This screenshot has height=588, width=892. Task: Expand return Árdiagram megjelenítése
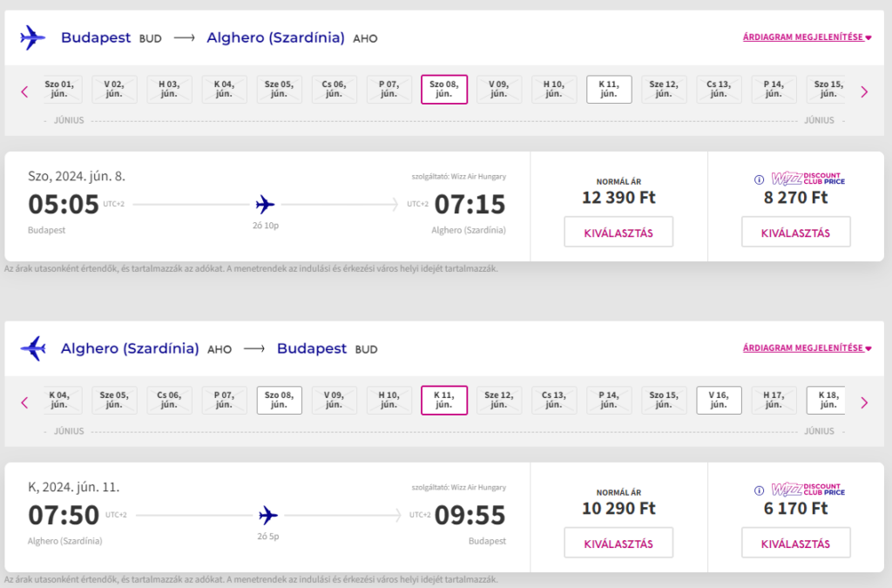[807, 348]
